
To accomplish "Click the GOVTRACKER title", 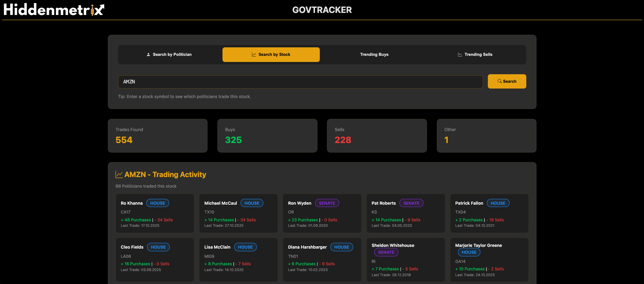I will click(322, 10).
